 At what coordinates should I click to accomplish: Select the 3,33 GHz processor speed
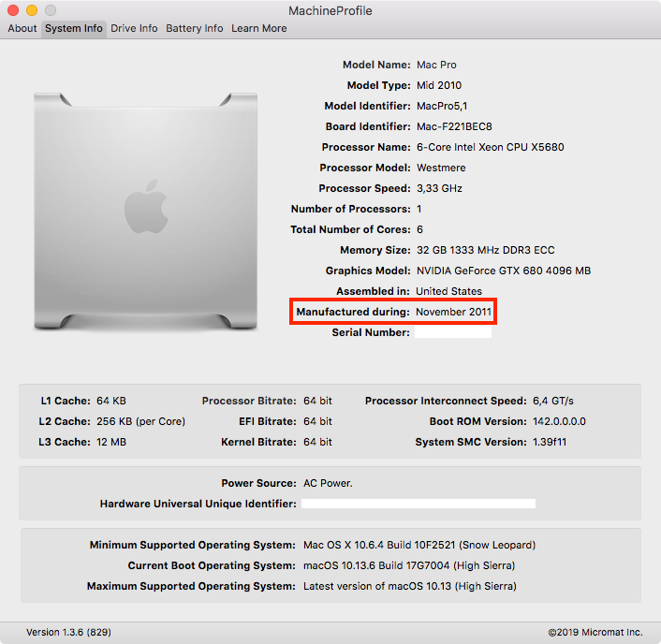point(439,188)
